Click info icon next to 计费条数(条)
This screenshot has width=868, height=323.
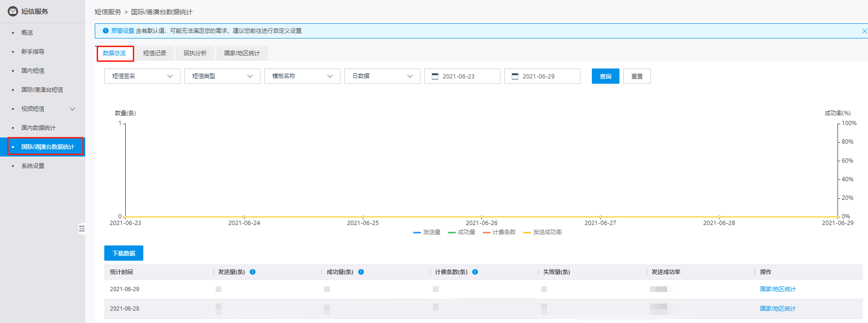[x=475, y=272]
